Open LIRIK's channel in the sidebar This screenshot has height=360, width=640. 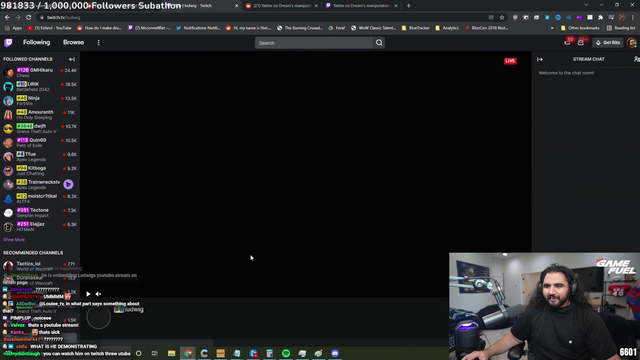tap(40, 87)
